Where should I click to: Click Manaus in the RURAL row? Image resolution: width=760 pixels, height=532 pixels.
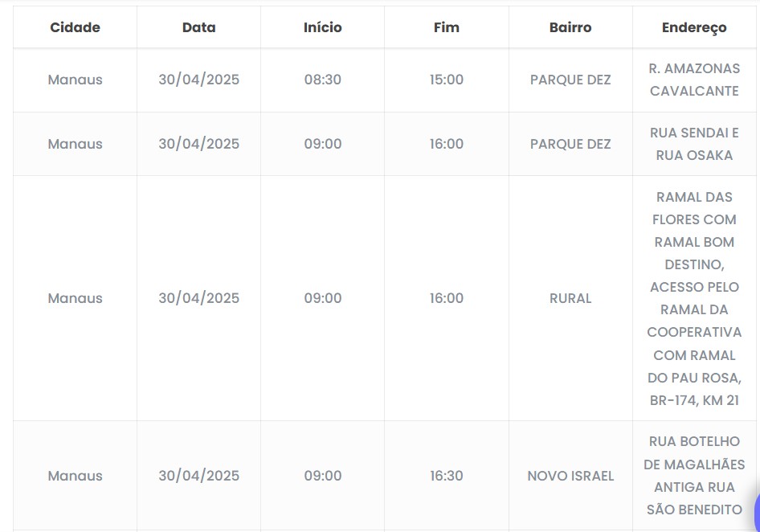point(75,298)
